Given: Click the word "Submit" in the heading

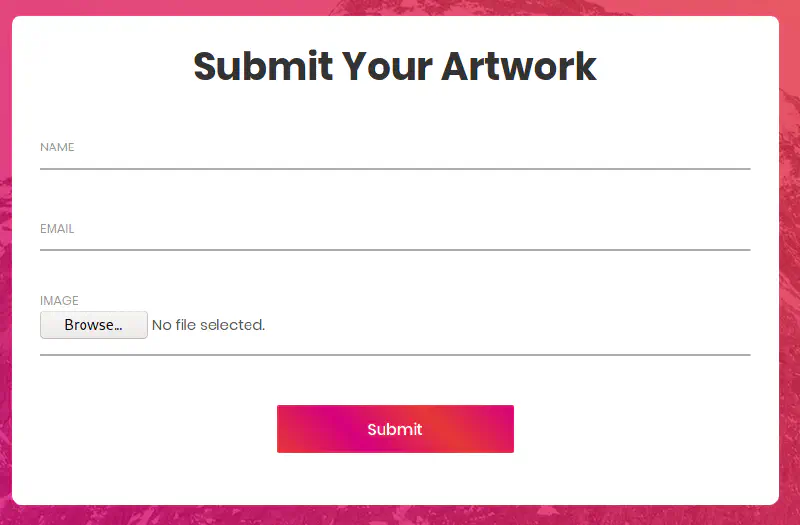Looking at the screenshot, I should point(263,66).
